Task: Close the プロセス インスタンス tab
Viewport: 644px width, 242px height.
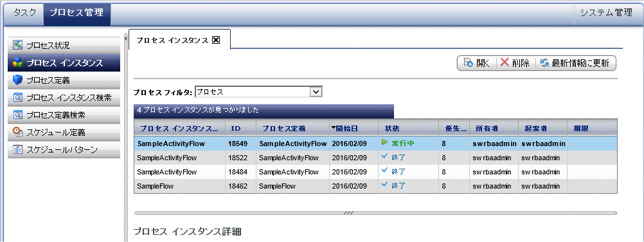Action: (x=216, y=40)
